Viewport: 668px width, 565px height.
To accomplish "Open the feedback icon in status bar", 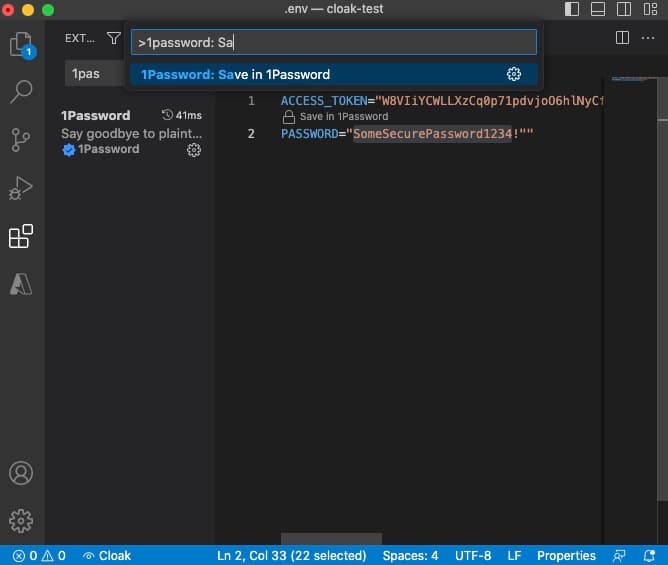I will coord(619,556).
